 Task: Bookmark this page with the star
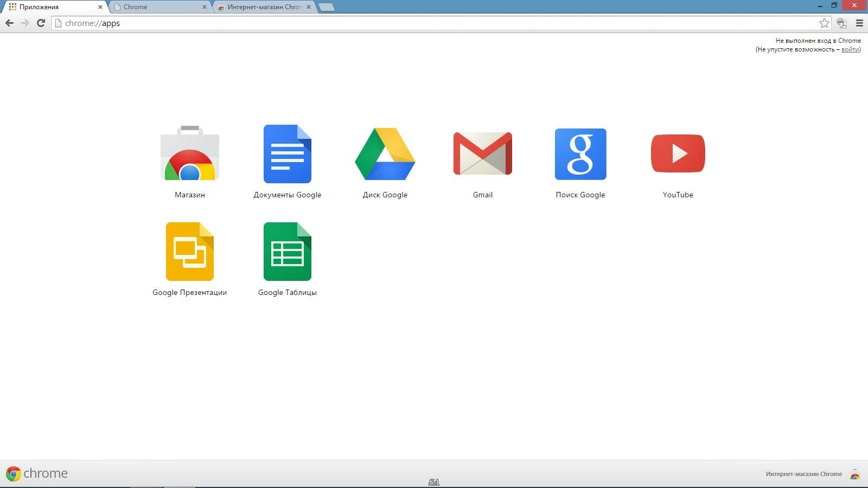824,23
